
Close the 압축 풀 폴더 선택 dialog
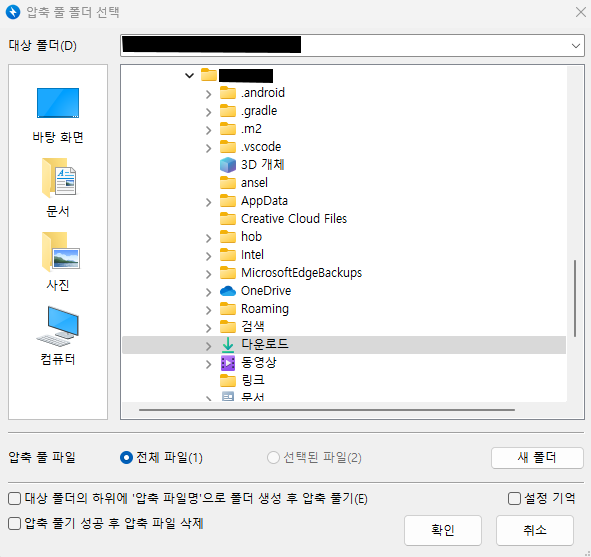tap(580, 12)
